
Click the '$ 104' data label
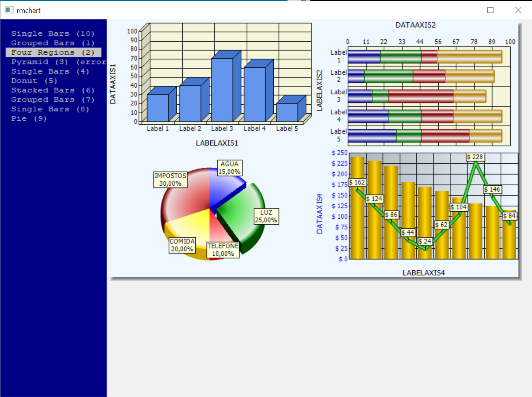[459, 207]
